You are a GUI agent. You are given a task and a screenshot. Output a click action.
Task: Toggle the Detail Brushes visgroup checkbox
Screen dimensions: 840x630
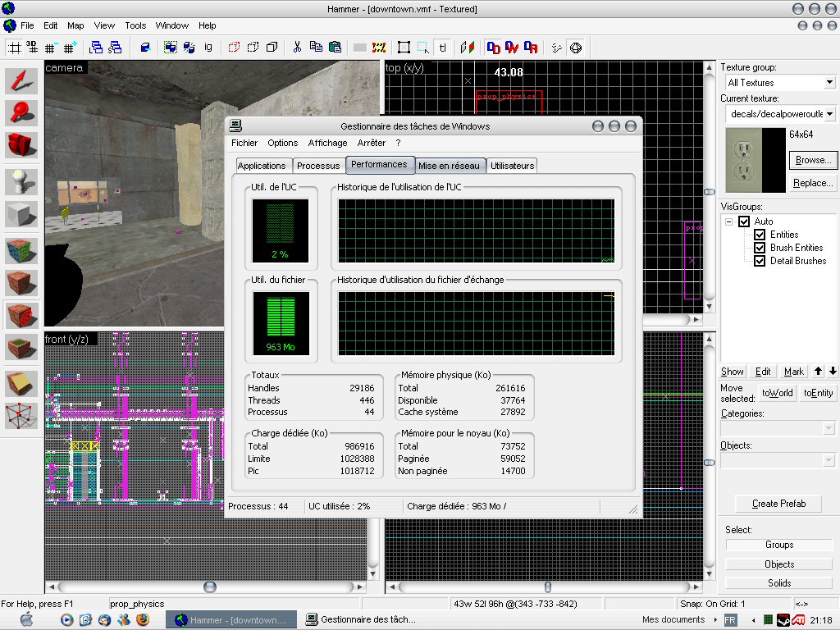click(x=760, y=261)
